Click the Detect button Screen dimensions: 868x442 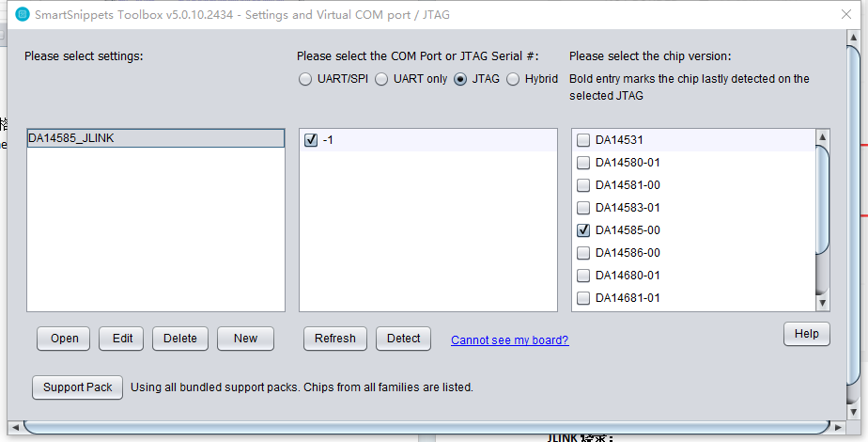click(404, 339)
